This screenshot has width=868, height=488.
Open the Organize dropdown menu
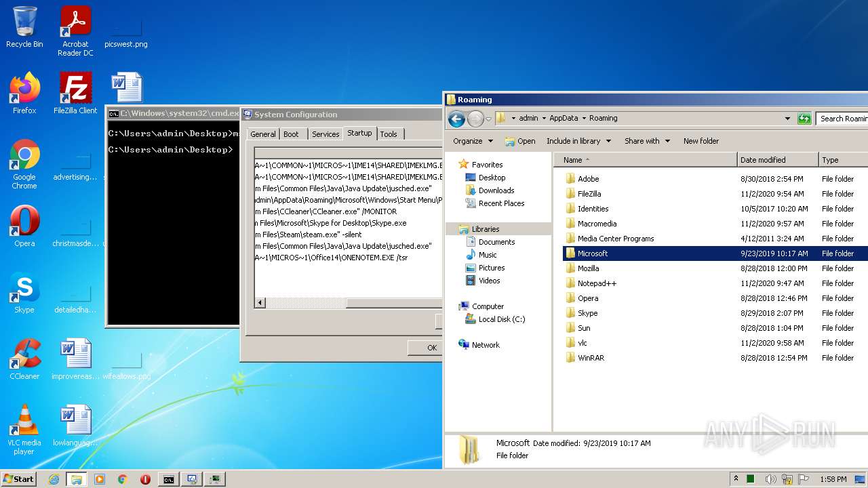pyautogui.click(x=472, y=141)
